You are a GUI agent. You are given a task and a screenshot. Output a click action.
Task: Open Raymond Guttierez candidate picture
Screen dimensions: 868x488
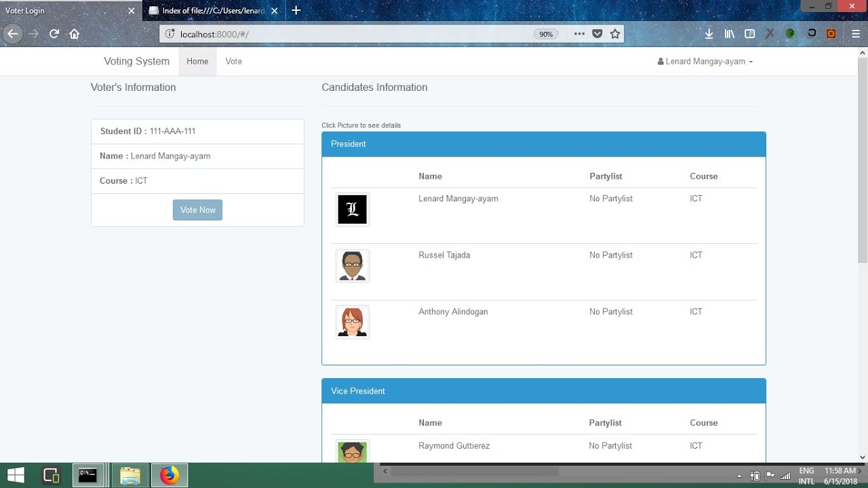coord(353,451)
